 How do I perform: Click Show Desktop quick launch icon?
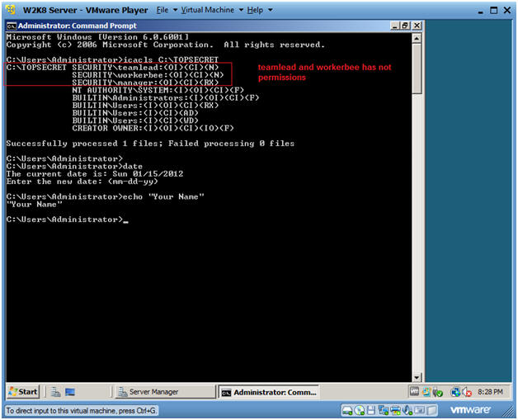click(x=70, y=392)
